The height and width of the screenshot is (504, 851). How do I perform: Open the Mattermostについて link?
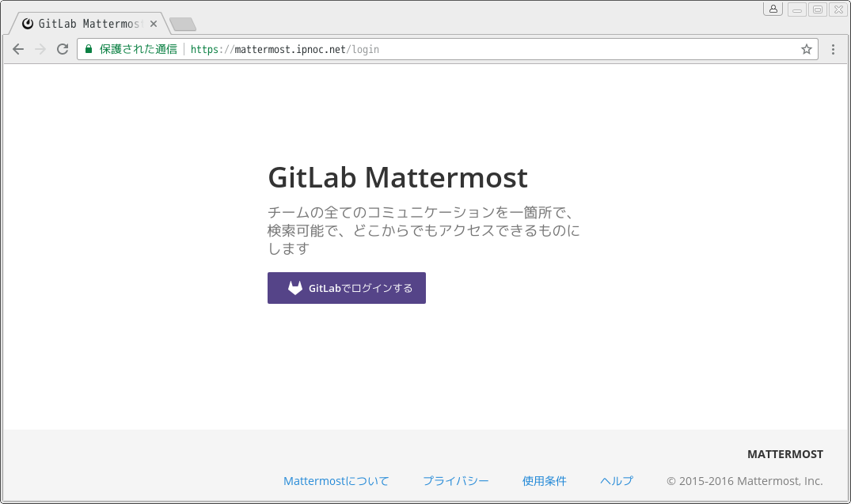[x=336, y=480]
